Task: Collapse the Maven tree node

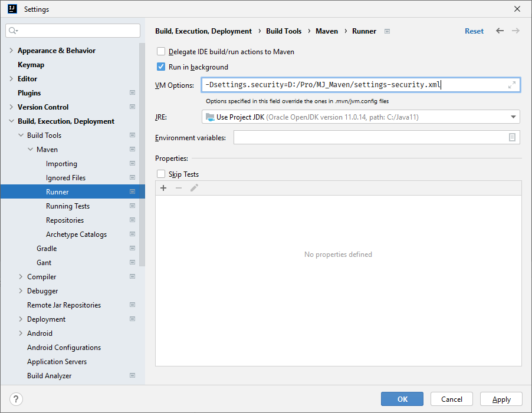Action: pos(31,150)
